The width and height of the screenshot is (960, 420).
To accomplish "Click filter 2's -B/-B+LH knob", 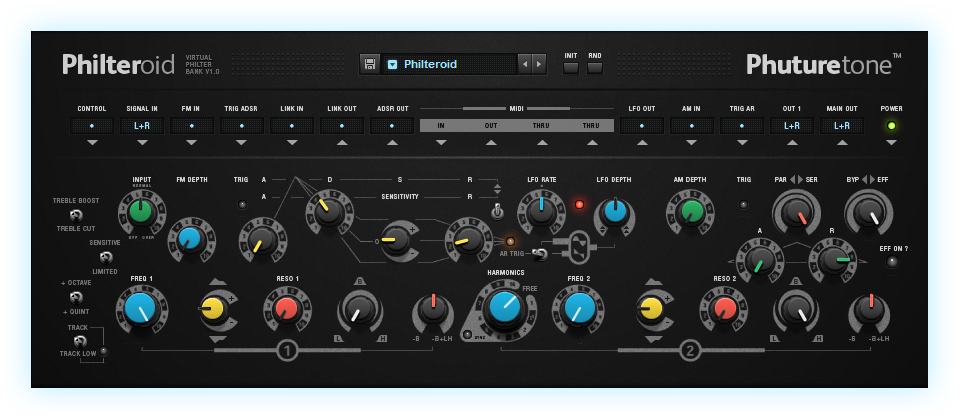I will (870, 309).
